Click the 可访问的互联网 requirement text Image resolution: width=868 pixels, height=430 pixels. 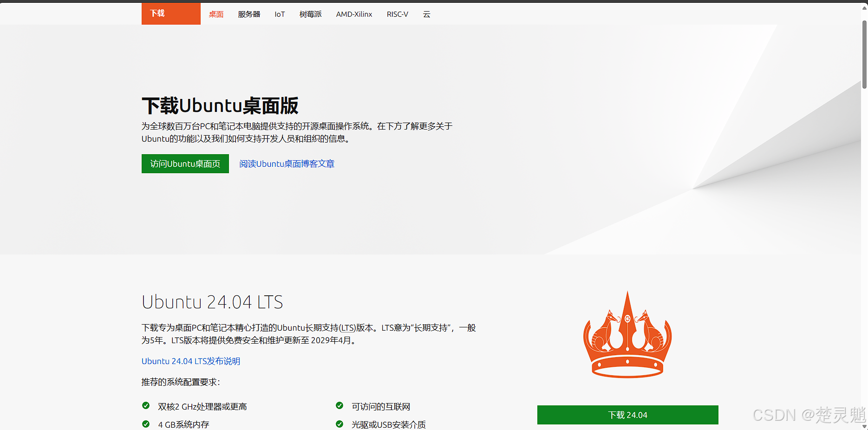click(381, 406)
